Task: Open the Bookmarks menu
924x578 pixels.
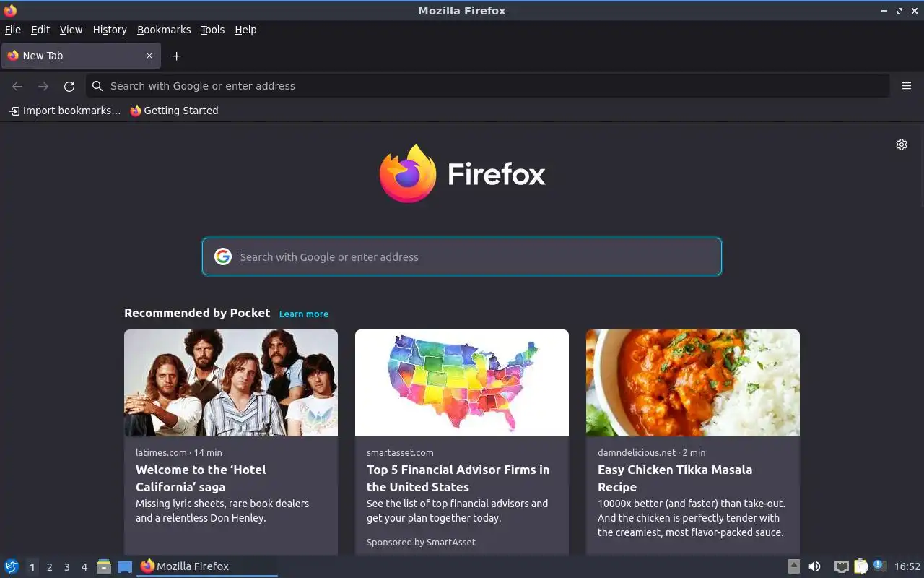Action: (x=164, y=30)
